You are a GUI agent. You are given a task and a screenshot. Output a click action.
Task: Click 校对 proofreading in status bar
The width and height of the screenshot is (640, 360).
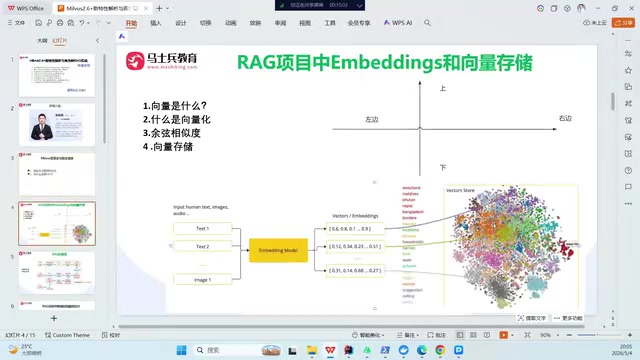coord(111,335)
